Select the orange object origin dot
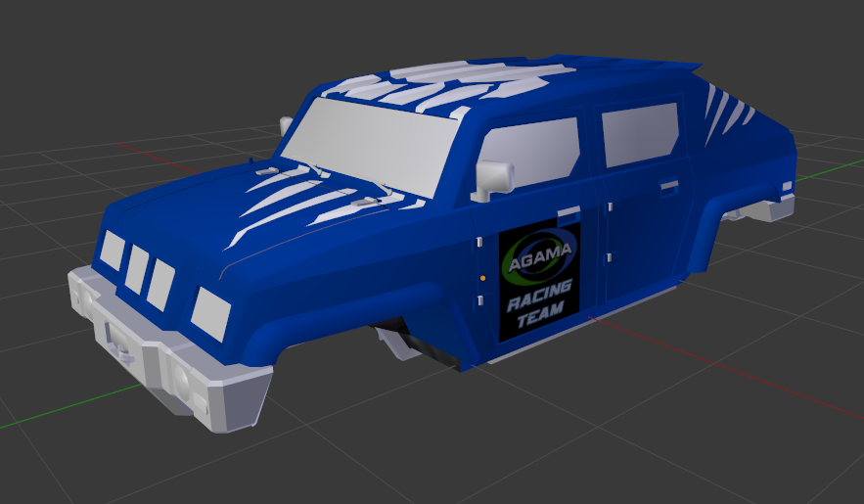Screen dimensions: 864x504 tap(482, 279)
